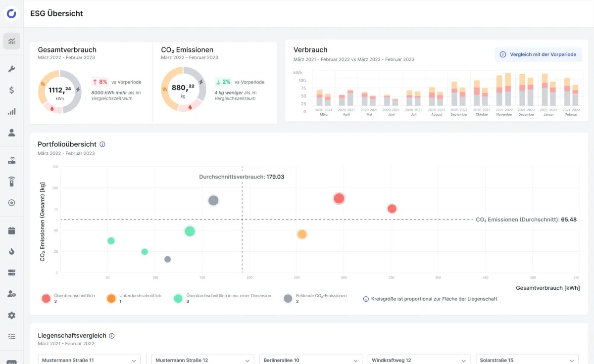The image size is (594, 364).
Task: Click the info icon beside Portfolioübersicht
Action: pos(102,144)
